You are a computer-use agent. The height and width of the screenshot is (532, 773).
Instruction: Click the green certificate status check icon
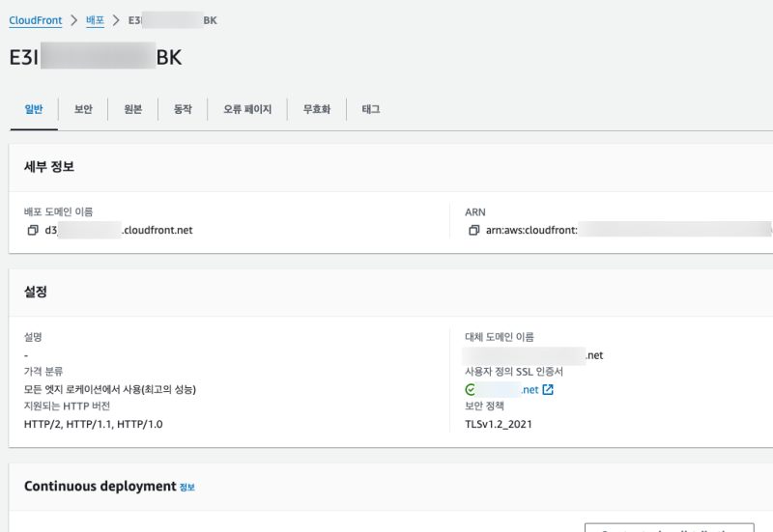tap(471, 390)
